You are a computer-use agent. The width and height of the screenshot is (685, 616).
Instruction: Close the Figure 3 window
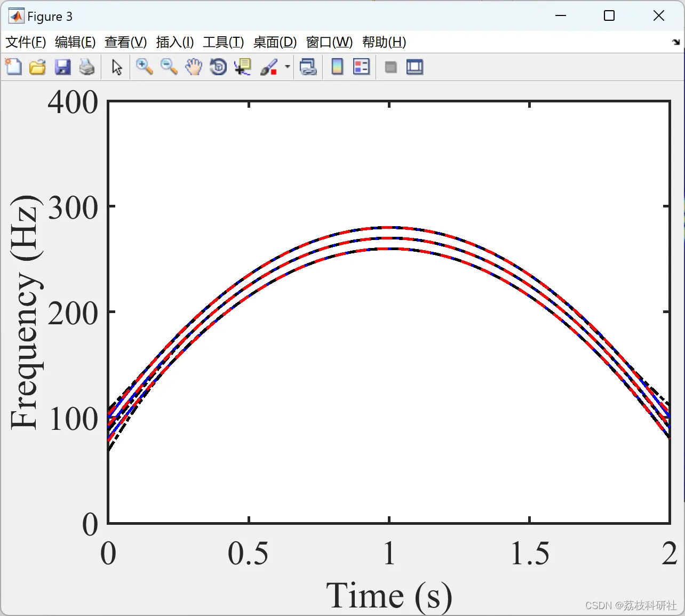pyautogui.click(x=659, y=16)
